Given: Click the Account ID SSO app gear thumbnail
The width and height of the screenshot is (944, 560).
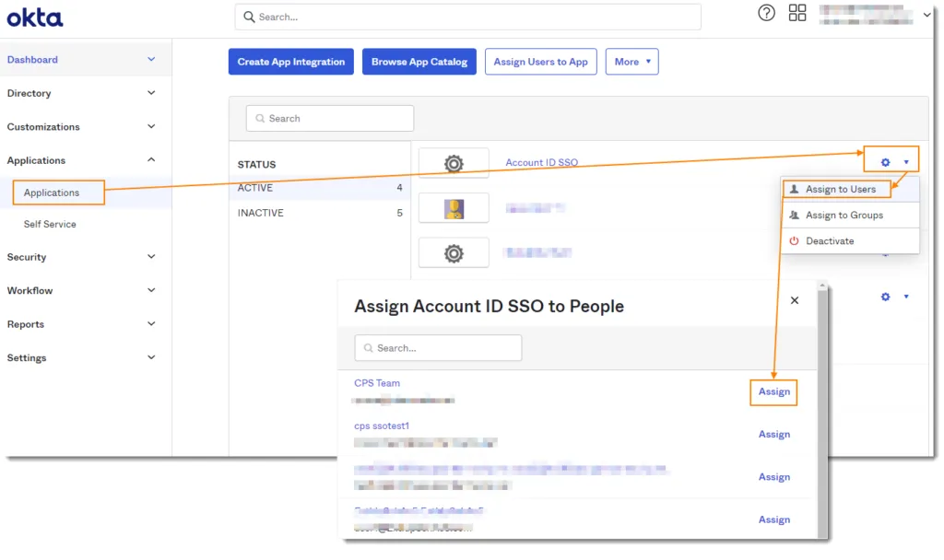Looking at the screenshot, I should pyautogui.click(x=454, y=163).
